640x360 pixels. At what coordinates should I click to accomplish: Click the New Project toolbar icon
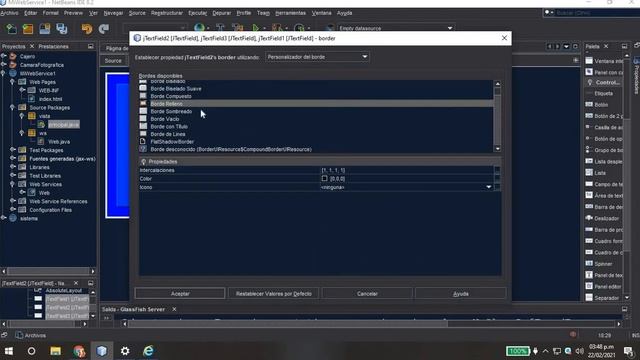pos(11,29)
